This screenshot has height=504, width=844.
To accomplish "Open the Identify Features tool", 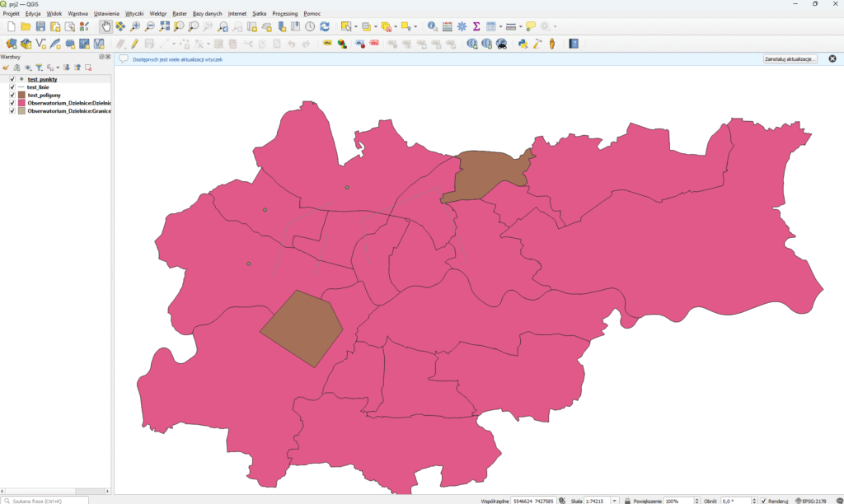I will [432, 26].
